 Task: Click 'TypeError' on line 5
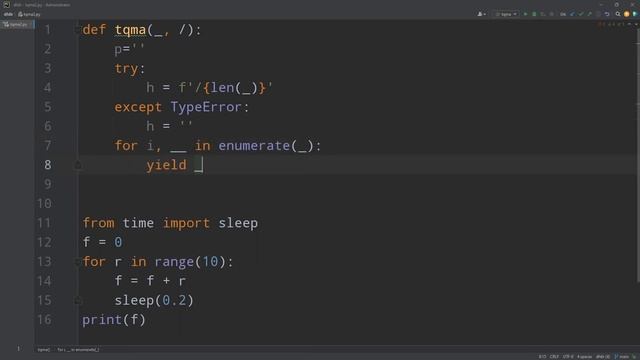pos(206,107)
